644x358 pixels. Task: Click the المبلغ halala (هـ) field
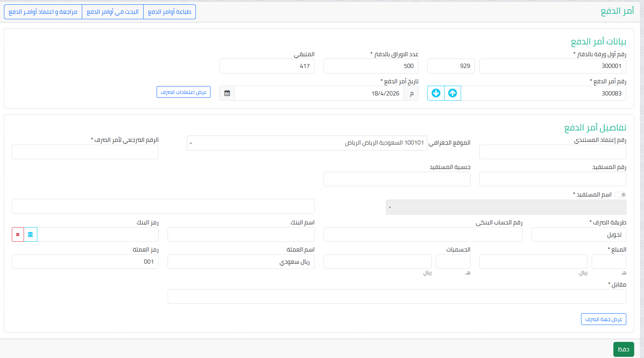tap(609, 262)
